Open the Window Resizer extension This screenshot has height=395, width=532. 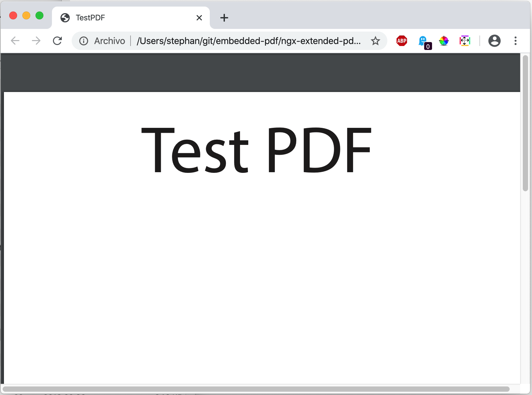point(465,41)
